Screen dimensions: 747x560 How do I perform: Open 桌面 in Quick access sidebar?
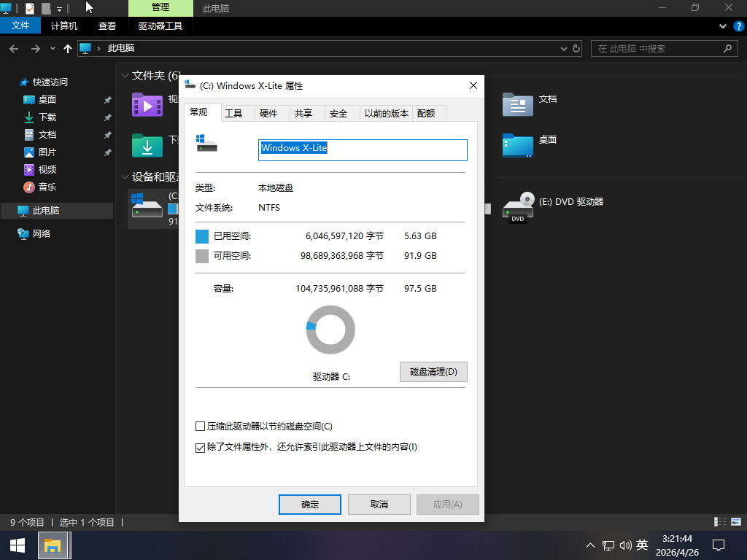[x=47, y=99]
